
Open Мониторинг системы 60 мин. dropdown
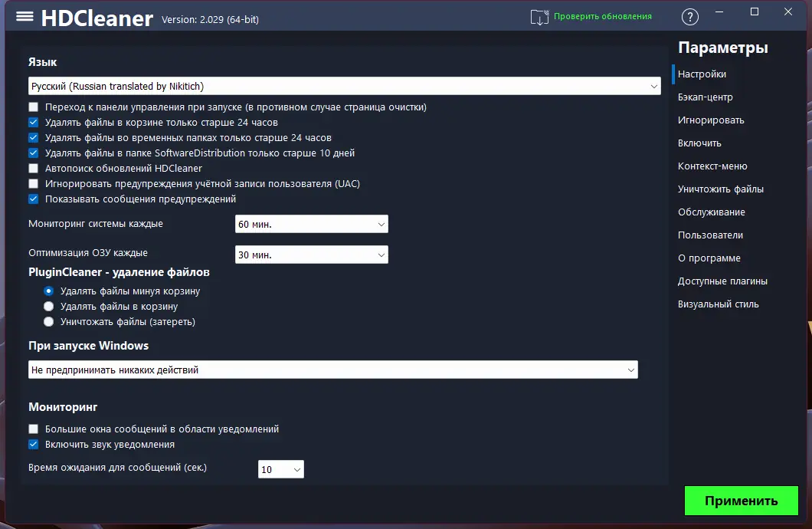point(311,225)
